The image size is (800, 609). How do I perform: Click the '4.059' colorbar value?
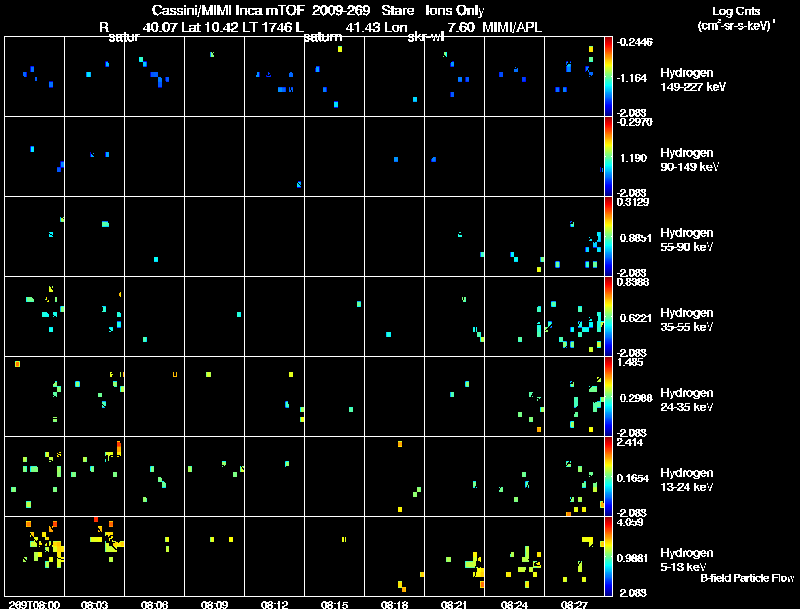tap(630, 522)
